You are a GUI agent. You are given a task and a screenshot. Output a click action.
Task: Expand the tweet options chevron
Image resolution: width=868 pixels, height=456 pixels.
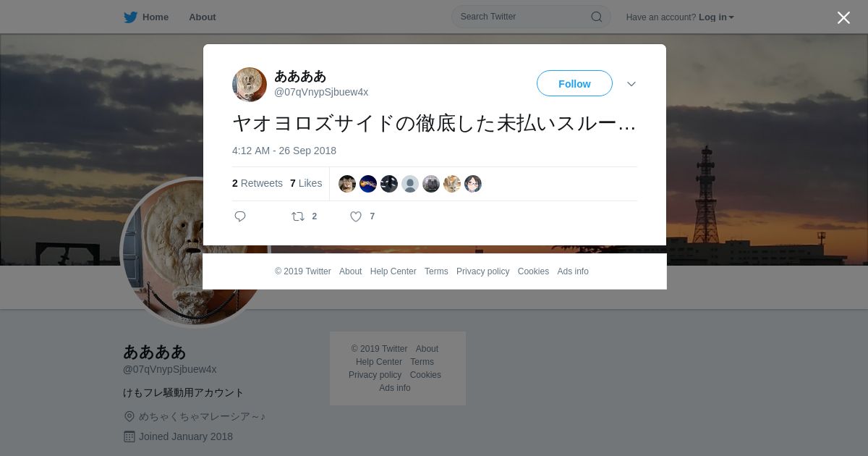pos(631,84)
